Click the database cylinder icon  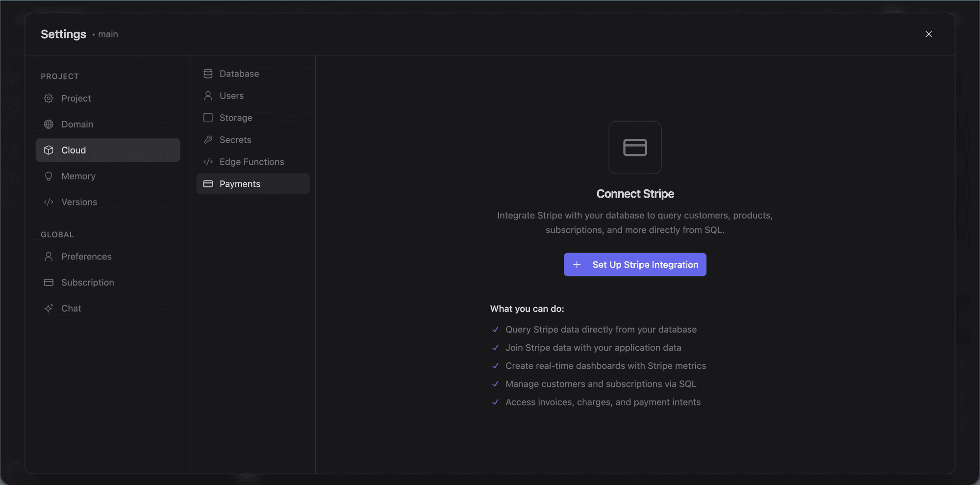coord(208,74)
